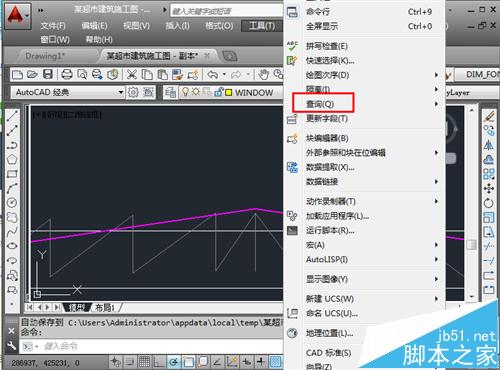Select the Polygon draw tool
Image resolution: width=500 pixels, height=370 pixels.
coord(12,159)
